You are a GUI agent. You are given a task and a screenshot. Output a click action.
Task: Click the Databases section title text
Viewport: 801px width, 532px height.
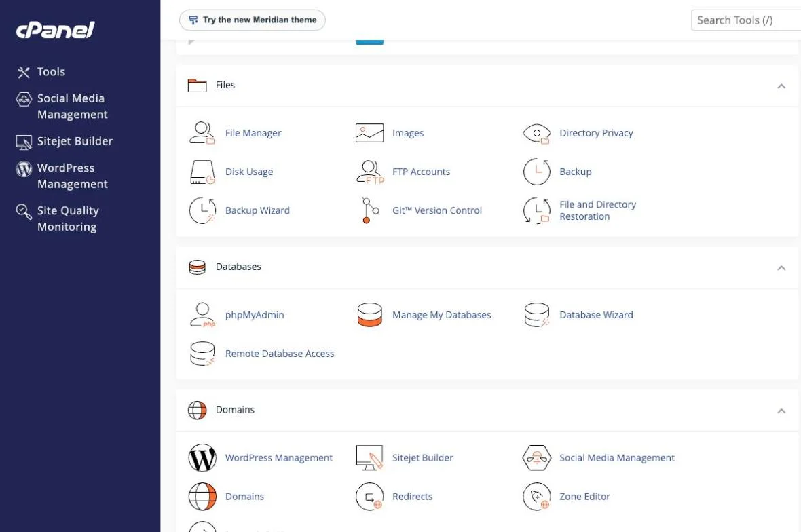point(238,267)
